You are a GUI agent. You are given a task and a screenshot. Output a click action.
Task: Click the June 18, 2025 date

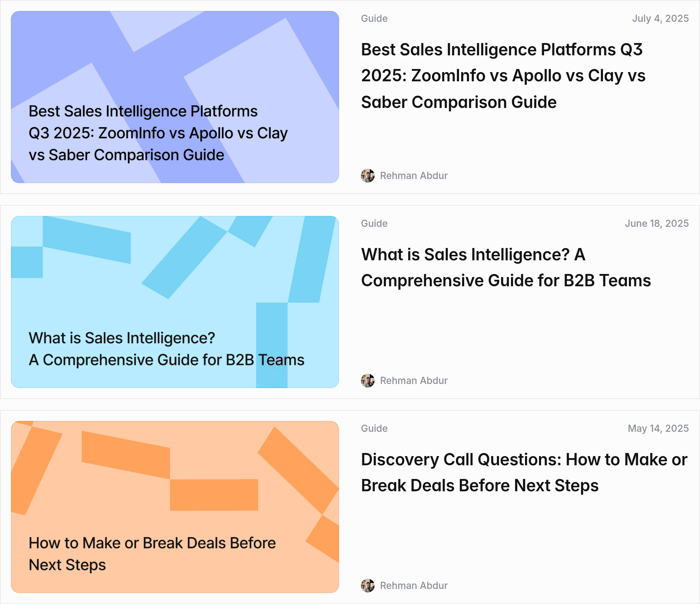656,224
